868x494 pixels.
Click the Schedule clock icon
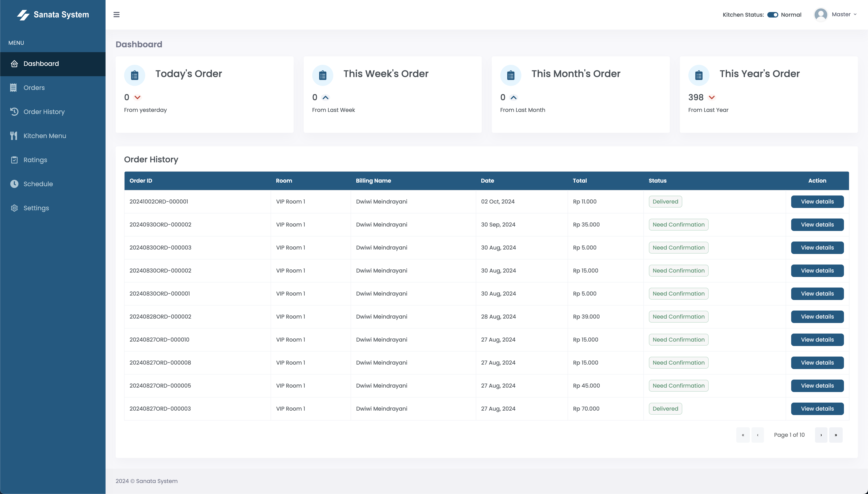14,184
